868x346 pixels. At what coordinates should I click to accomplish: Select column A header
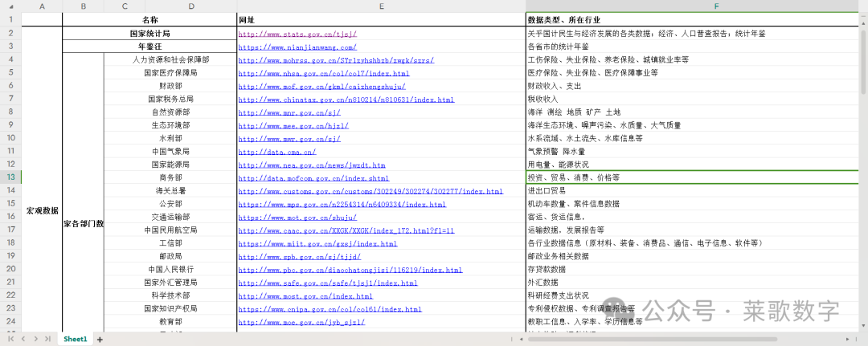(x=42, y=6)
